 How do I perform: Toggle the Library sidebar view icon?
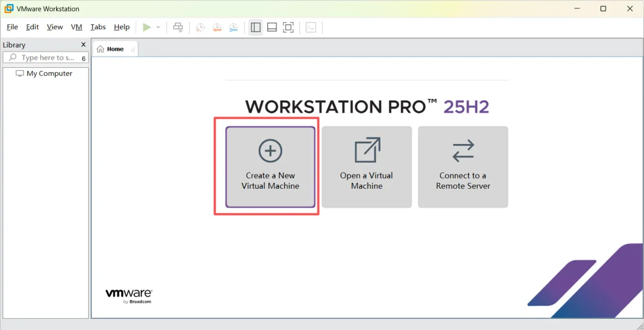coord(255,27)
